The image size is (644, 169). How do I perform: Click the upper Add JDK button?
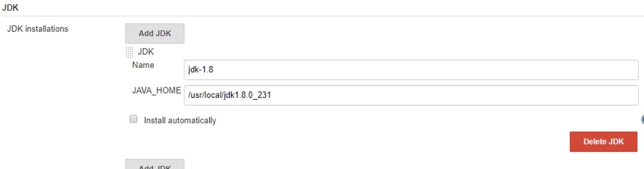click(x=155, y=33)
